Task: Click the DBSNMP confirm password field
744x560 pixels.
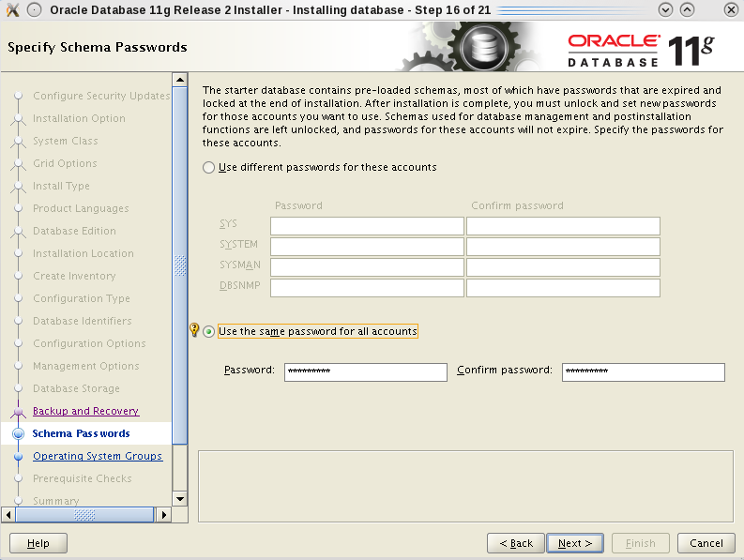Action: (563, 288)
